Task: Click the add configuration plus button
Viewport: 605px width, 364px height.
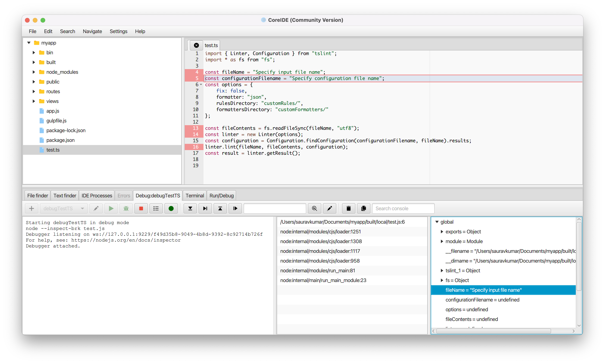Action: point(31,208)
